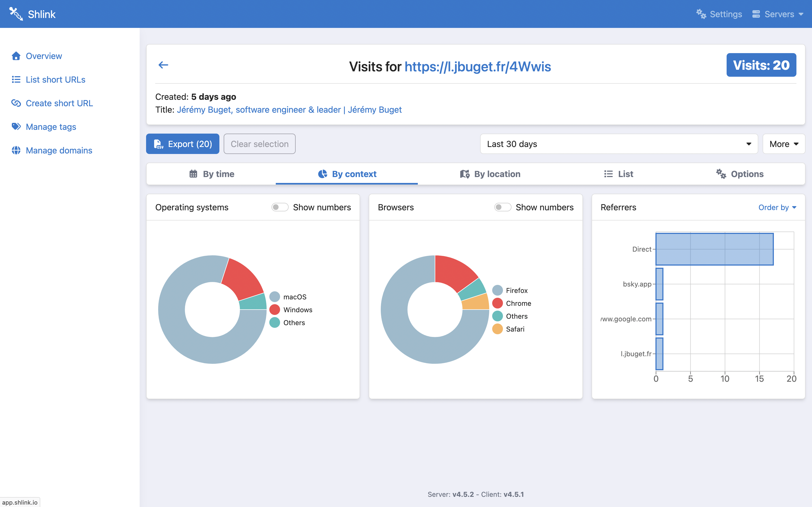Toggle Show numbers for Browsers

coord(502,207)
